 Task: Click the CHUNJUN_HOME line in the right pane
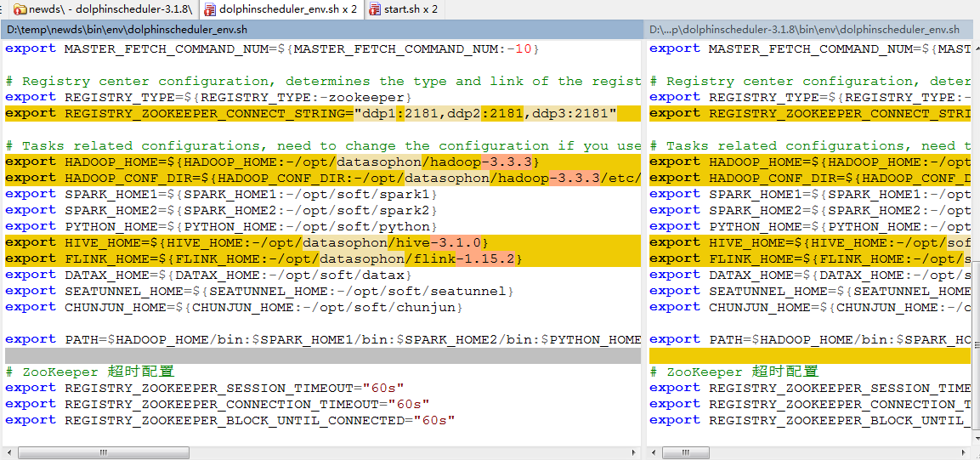812,308
